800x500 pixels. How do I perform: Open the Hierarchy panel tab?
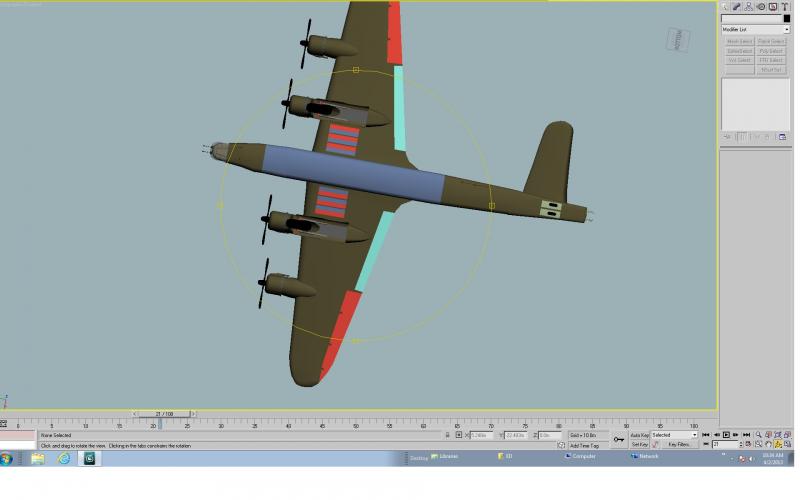748,7
